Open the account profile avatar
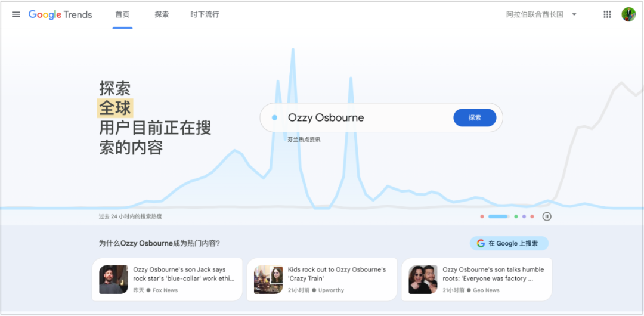Screen dimensions: 644x316 point(628,14)
